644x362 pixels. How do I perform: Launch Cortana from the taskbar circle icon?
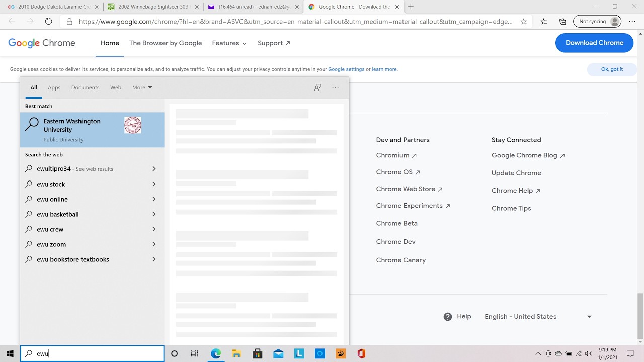pyautogui.click(x=174, y=353)
